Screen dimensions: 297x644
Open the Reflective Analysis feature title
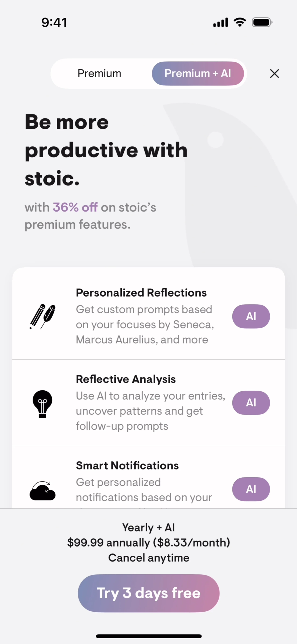(x=126, y=379)
